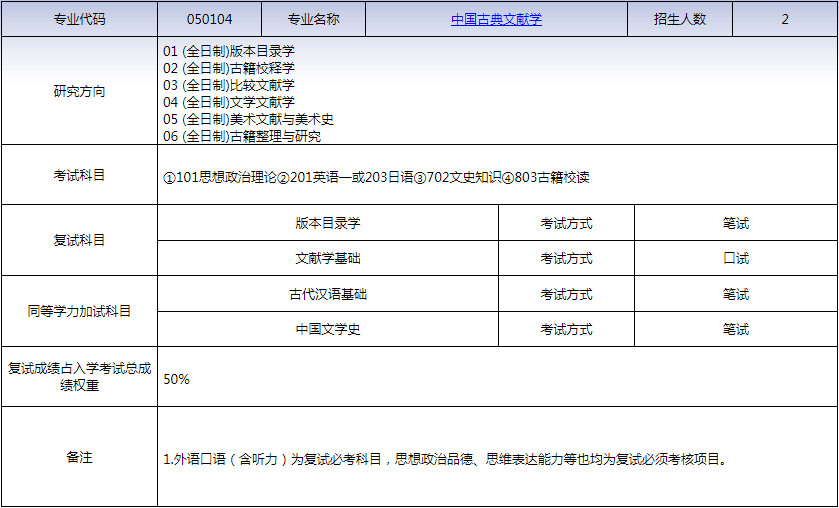The height and width of the screenshot is (508, 839).
Task: Click the 口试 exam method cell
Action: click(x=736, y=258)
